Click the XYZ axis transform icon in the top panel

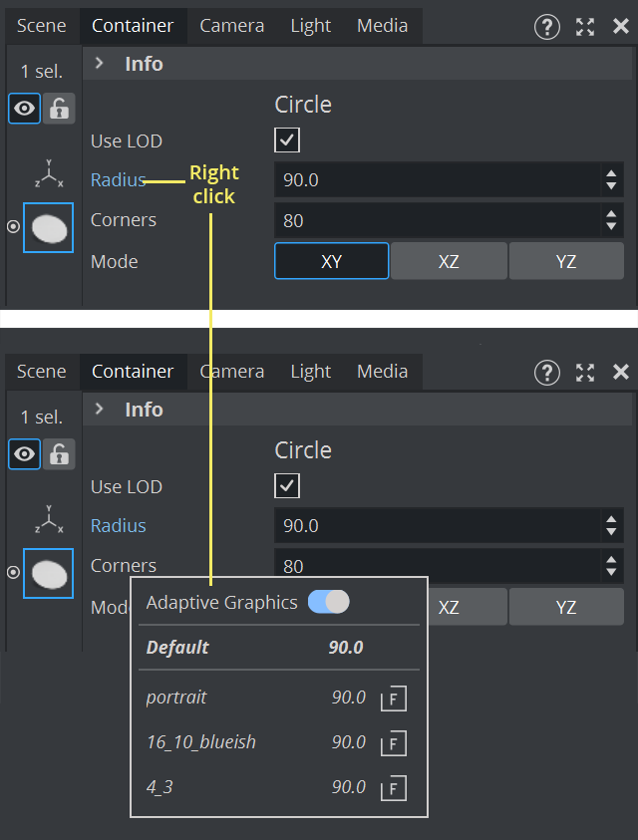[x=48, y=176]
